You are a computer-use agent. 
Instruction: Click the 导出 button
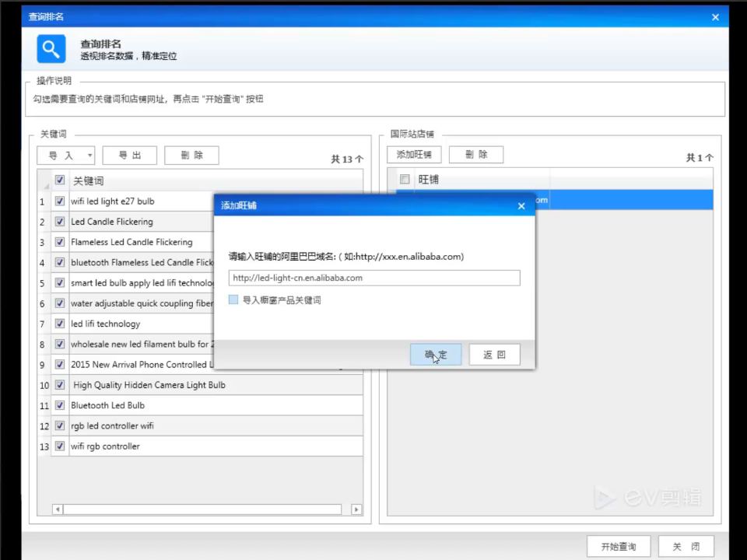(130, 156)
